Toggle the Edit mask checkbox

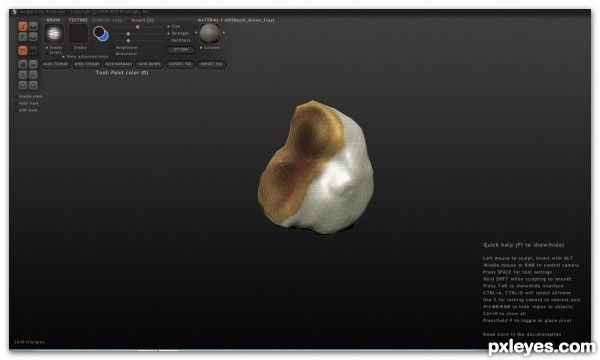point(16,110)
